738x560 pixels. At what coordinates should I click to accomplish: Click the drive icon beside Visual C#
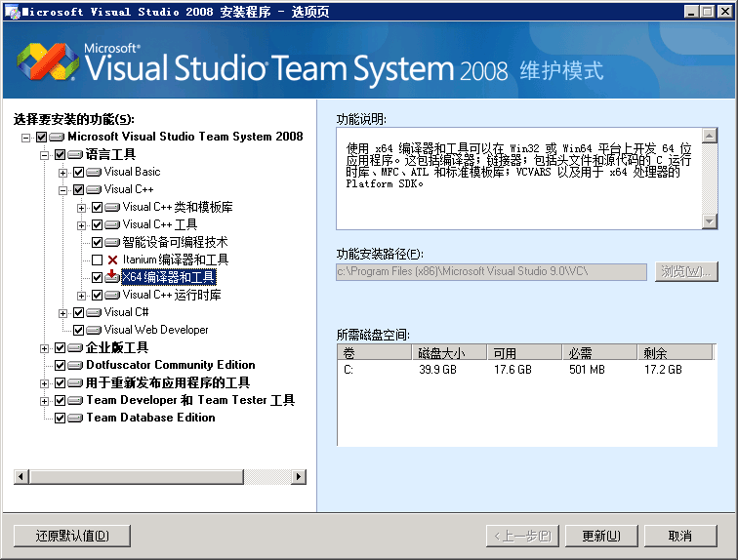[94, 312]
